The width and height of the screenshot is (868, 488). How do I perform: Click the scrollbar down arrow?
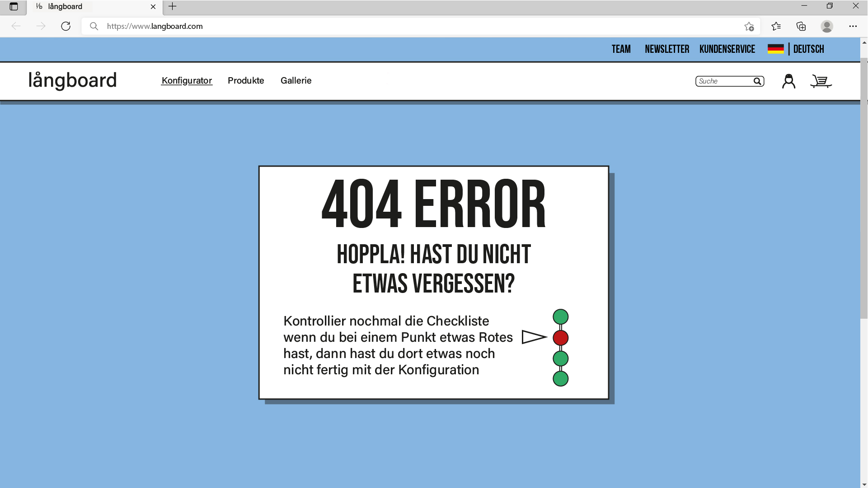tap(863, 484)
